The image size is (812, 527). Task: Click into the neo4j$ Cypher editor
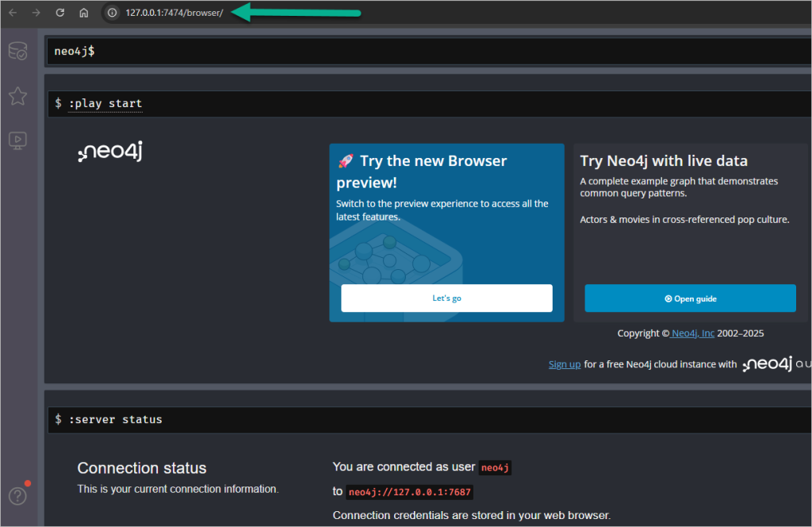(429, 51)
